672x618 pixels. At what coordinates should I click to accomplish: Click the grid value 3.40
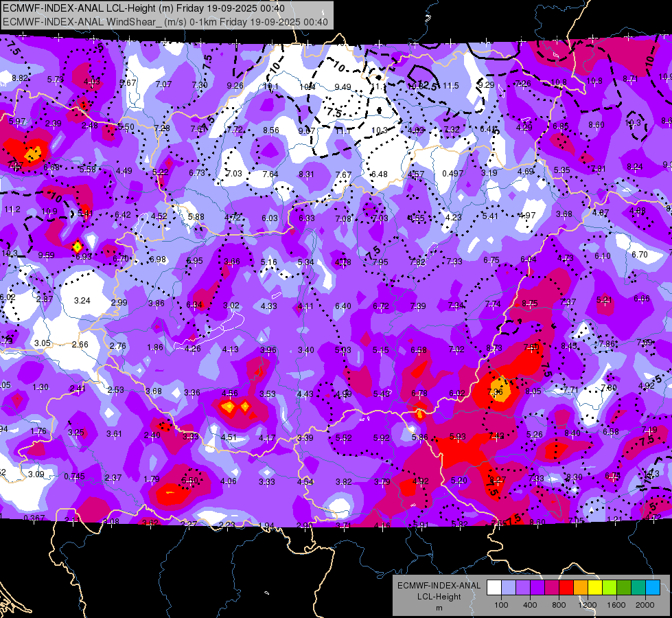(x=306, y=350)
